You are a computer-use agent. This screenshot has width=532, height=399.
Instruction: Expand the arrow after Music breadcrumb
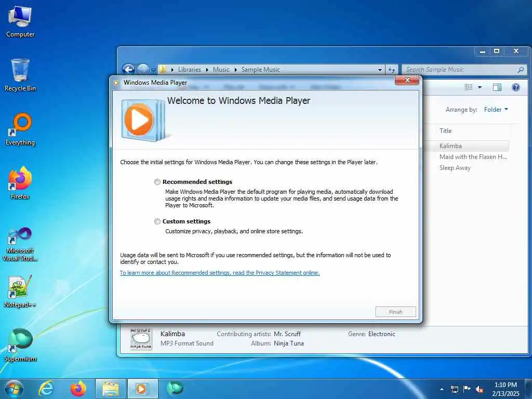click(x=235, y=70)
